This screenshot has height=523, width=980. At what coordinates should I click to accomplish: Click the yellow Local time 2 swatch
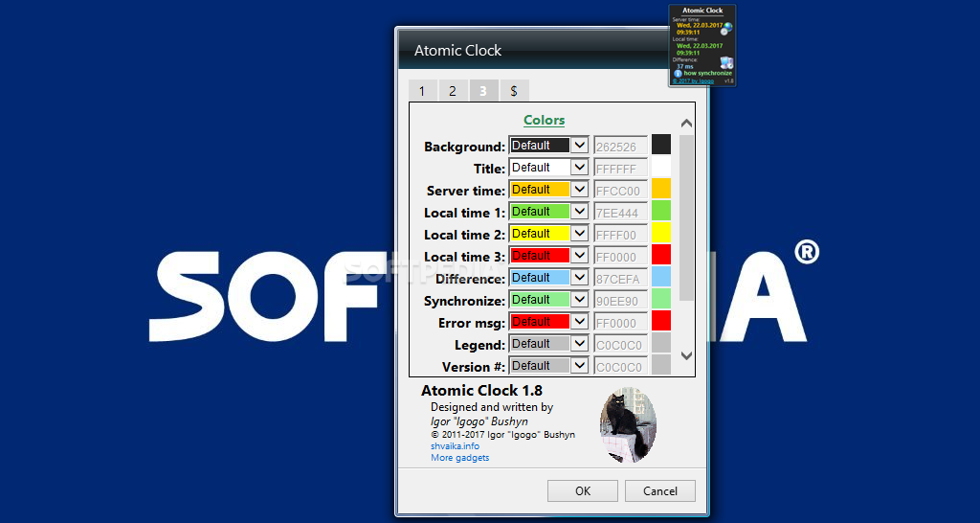pos(661,233)
